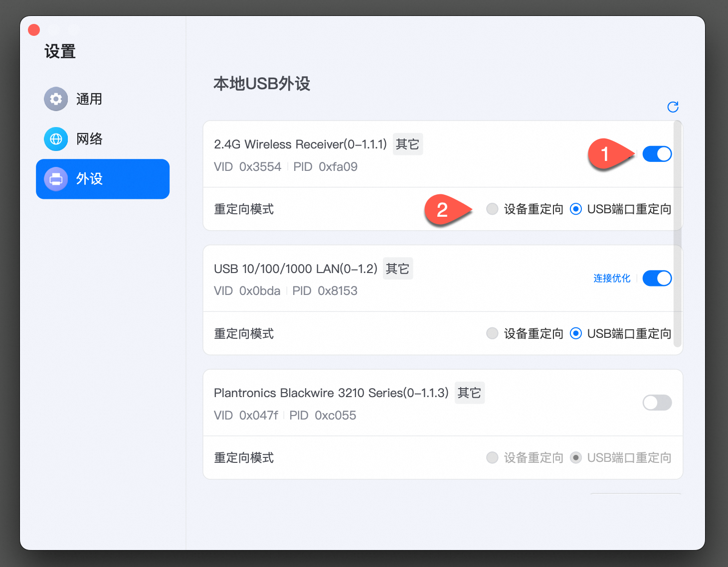Select 设备重定向 for USB 10/100/1000 LAN
Image resolution: width=728 pixels, height=567 pixels.
(x=492, y=333)
